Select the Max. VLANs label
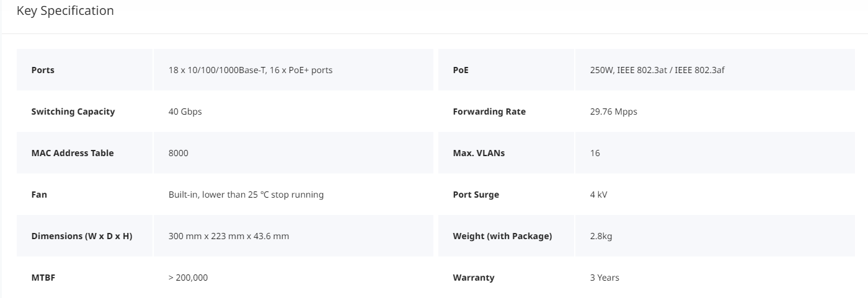The image size is (868, 298). pos(479,153)
